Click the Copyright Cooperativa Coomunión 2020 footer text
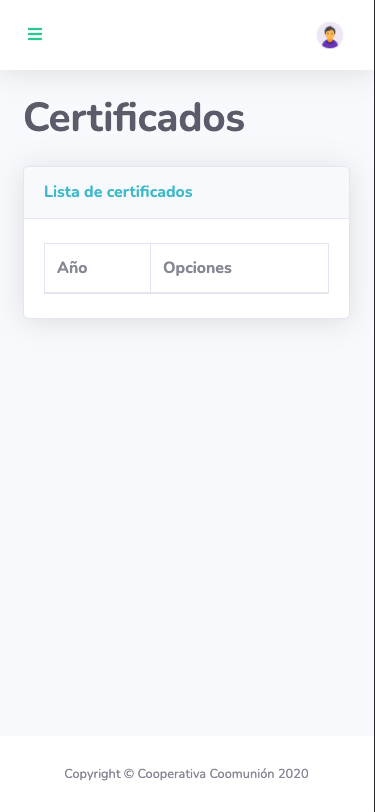Viewport: 375px width, 812px height. tap(186, 774)
